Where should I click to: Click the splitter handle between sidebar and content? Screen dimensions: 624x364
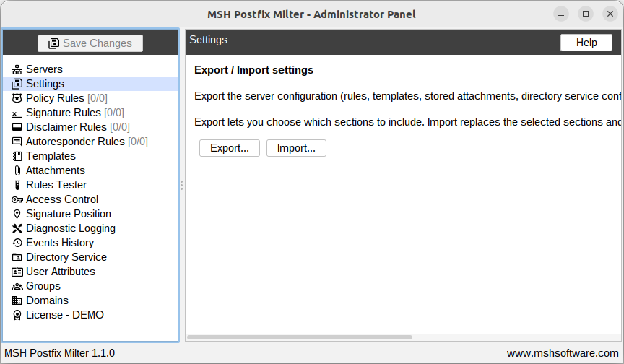181,185
